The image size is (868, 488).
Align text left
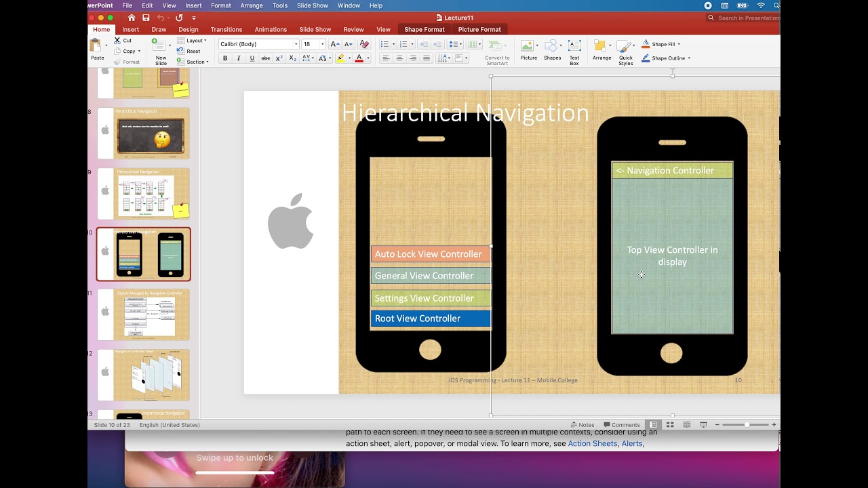tap(385, 58)
